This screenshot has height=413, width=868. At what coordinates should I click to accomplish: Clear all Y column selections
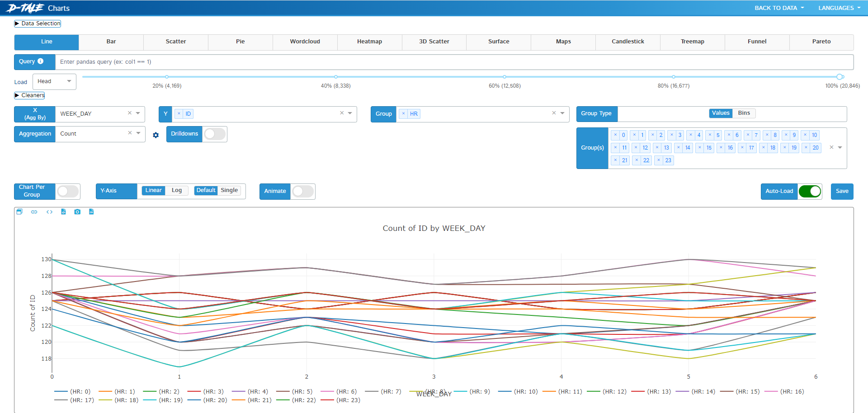click(x=342, y=113)
